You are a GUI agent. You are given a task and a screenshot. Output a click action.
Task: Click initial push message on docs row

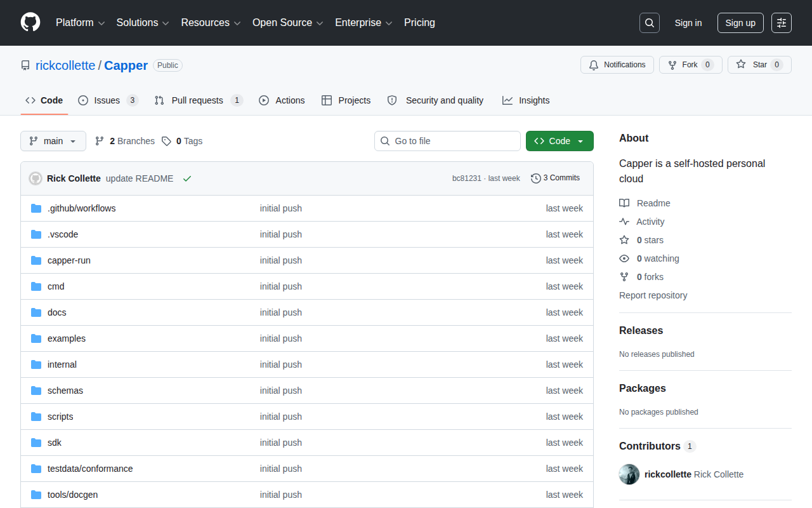click(281, 312)
